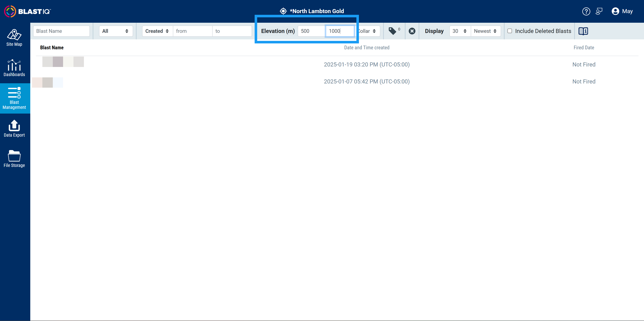The image size is (644, 321).
Task: Click Date and Time created column header
Action: pyautogui.click(x=366, y=47)
